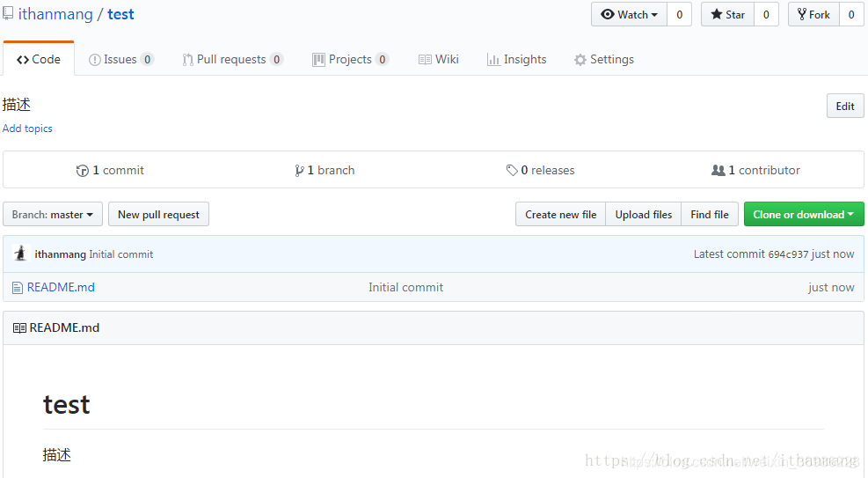Open the Watch dropdown
This screenshot has height=478, width=868.
coord(629,14)
